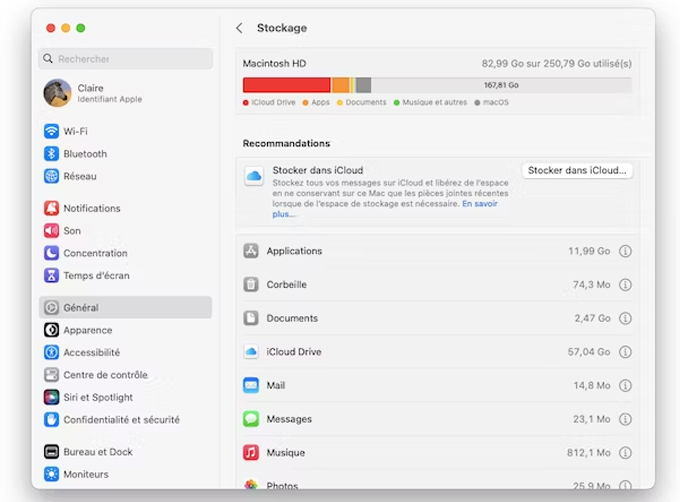
Task: Click the Applications App Store row icon
Action: pyautogui.click(x=251, y=251)
